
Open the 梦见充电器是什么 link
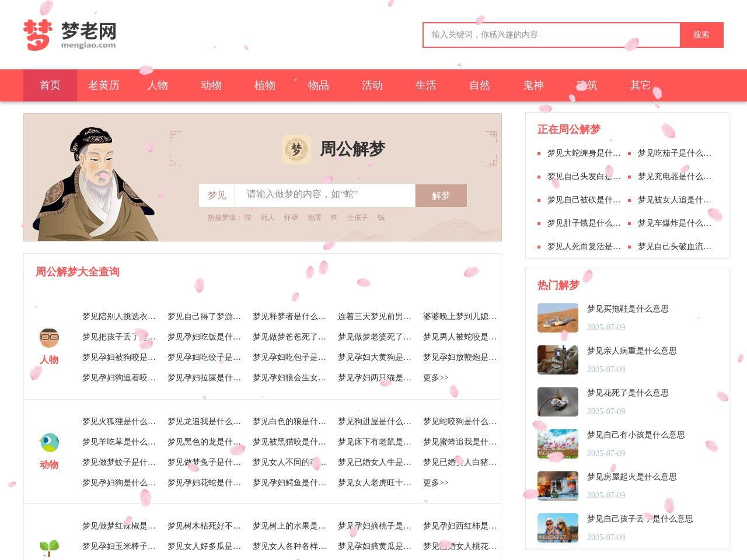coord(675,177)
